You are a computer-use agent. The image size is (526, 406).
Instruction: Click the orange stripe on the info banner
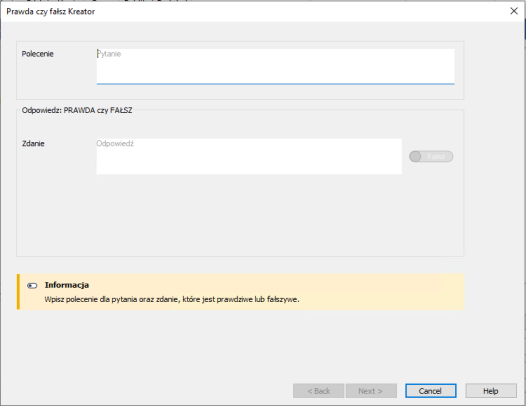coord(18,292)
